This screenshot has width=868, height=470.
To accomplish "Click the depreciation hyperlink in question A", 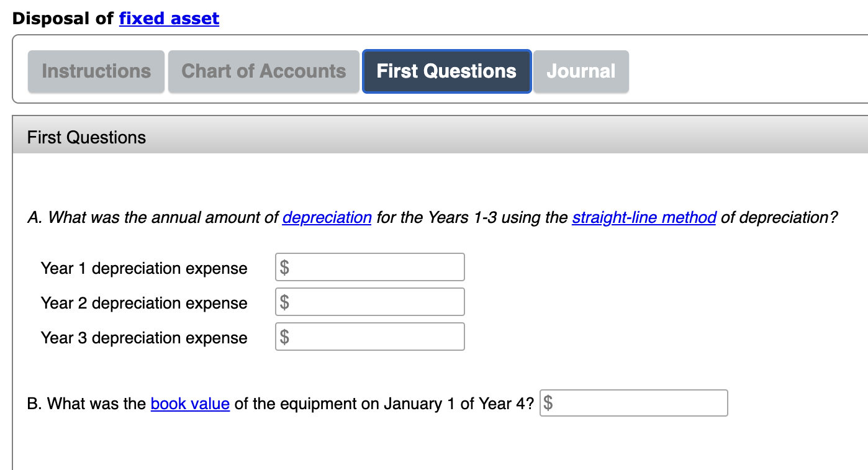I will click(327, 217).
